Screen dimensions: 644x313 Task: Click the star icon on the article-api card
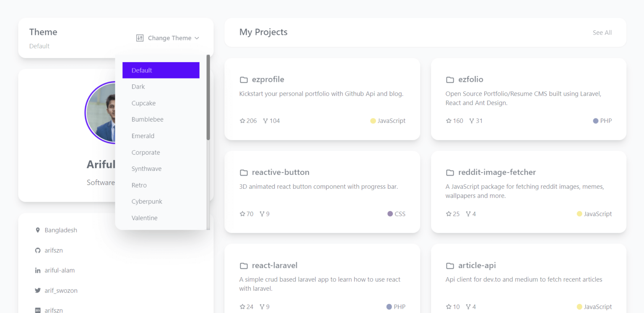[x=449, y=306]
